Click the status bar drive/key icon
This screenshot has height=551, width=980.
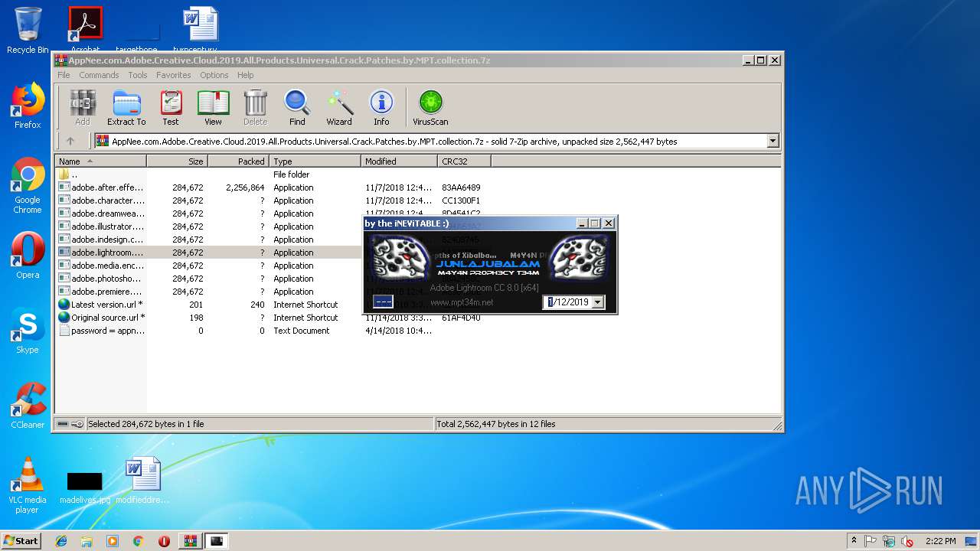(x=70, y=424)
